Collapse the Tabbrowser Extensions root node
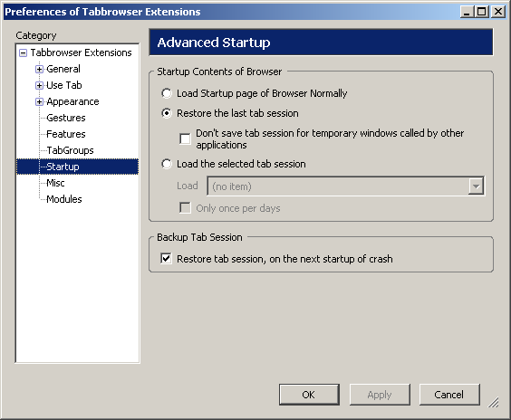This screenshot has height=420, width=511. click(x=23, y=52)
